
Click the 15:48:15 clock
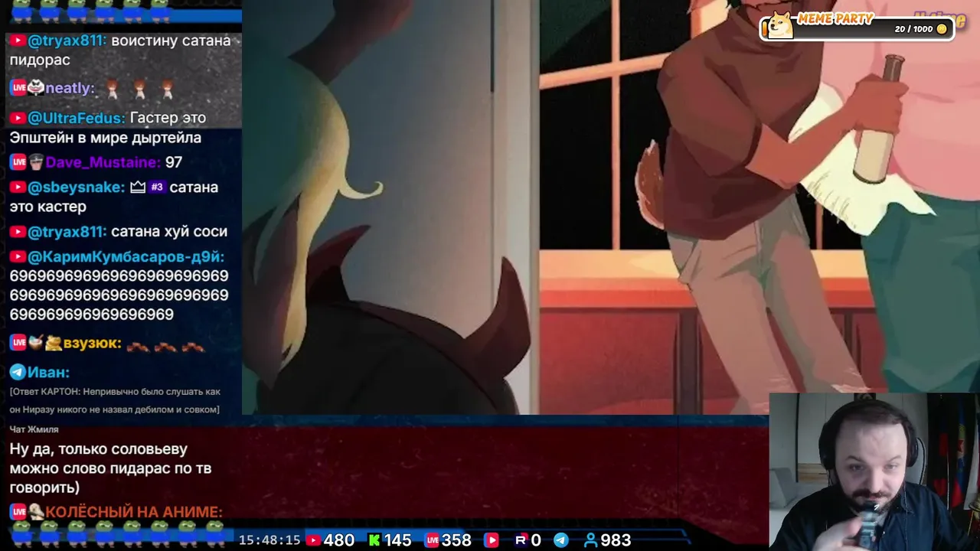click(269, 540)
